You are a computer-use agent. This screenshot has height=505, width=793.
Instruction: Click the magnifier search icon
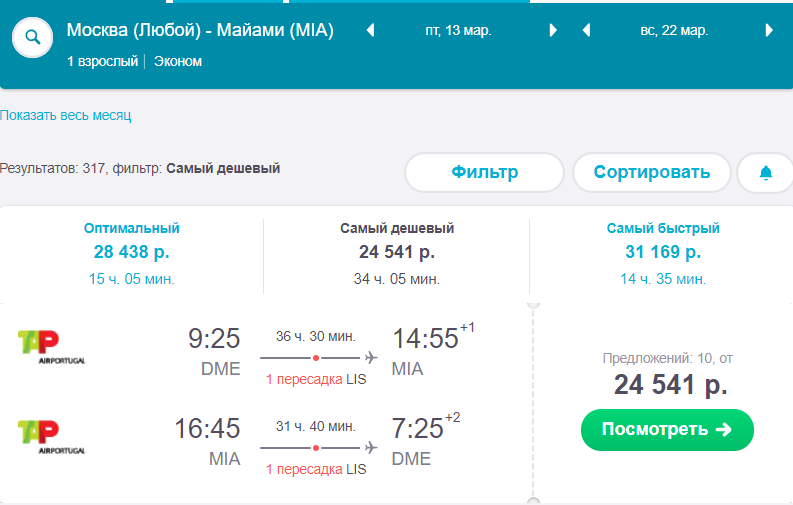point(32,37)
